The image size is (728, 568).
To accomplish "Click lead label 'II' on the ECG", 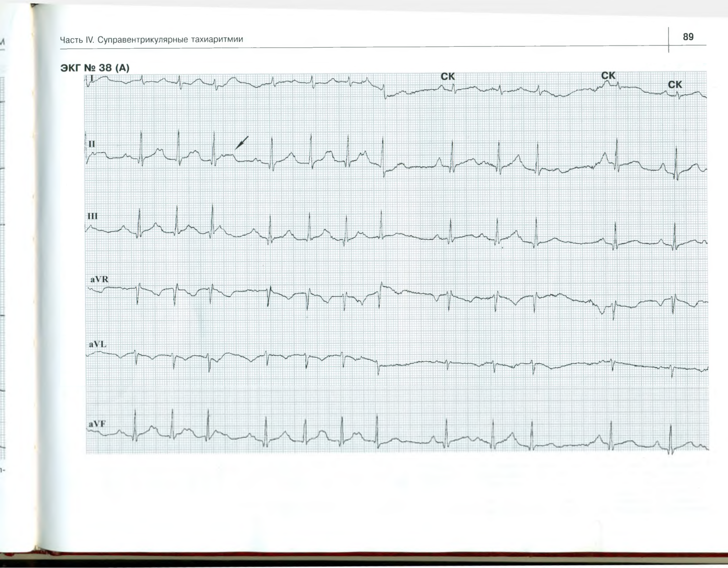I will (92, 144).
